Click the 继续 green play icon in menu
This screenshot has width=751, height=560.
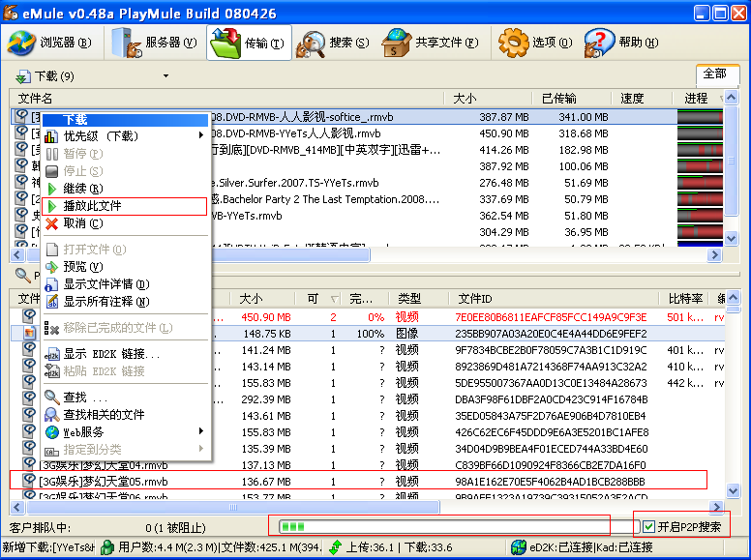(52, 189)
